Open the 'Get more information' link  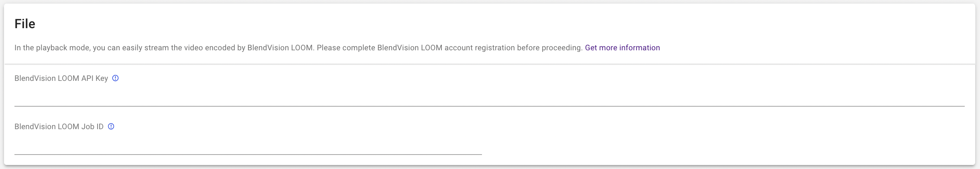coord(622,48)
